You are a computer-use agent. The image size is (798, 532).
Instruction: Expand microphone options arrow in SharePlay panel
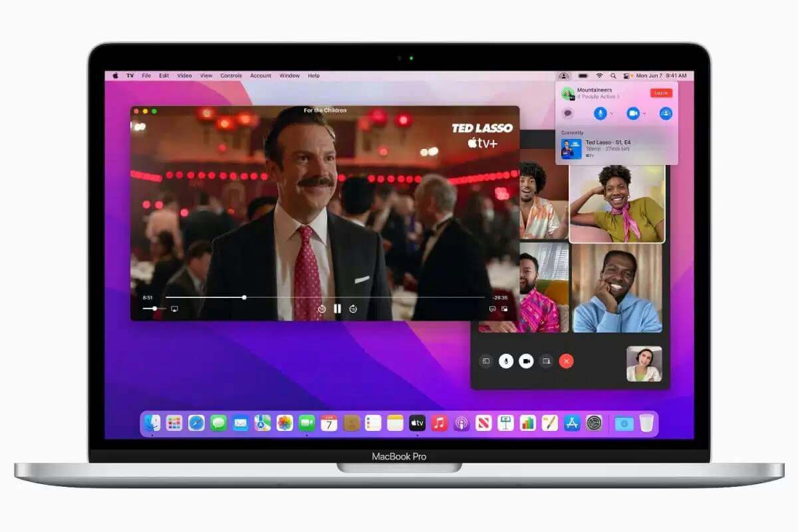tap(610, 114)
